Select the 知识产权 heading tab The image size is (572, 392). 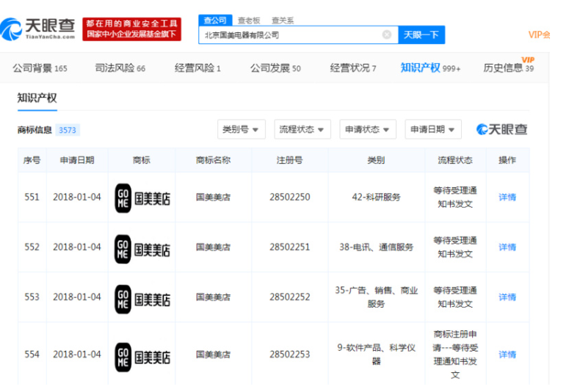(x=37, y=98)
